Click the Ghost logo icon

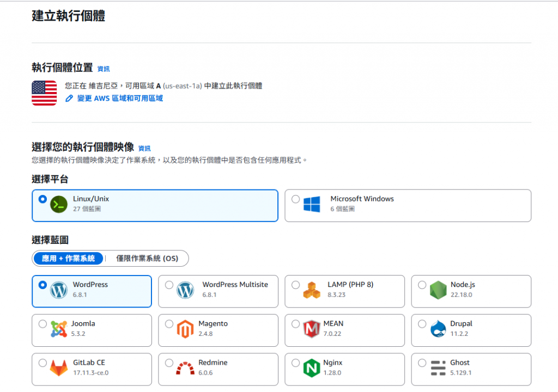point(438,368)
